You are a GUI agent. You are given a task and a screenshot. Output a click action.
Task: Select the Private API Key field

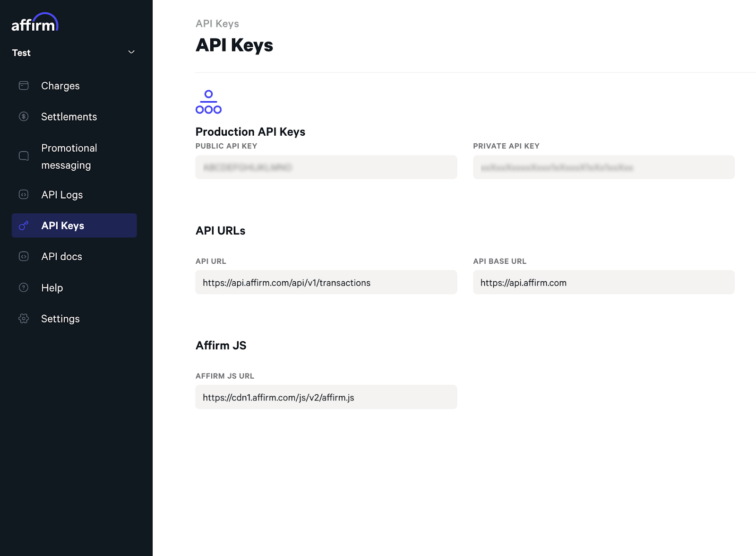point(603,167)
